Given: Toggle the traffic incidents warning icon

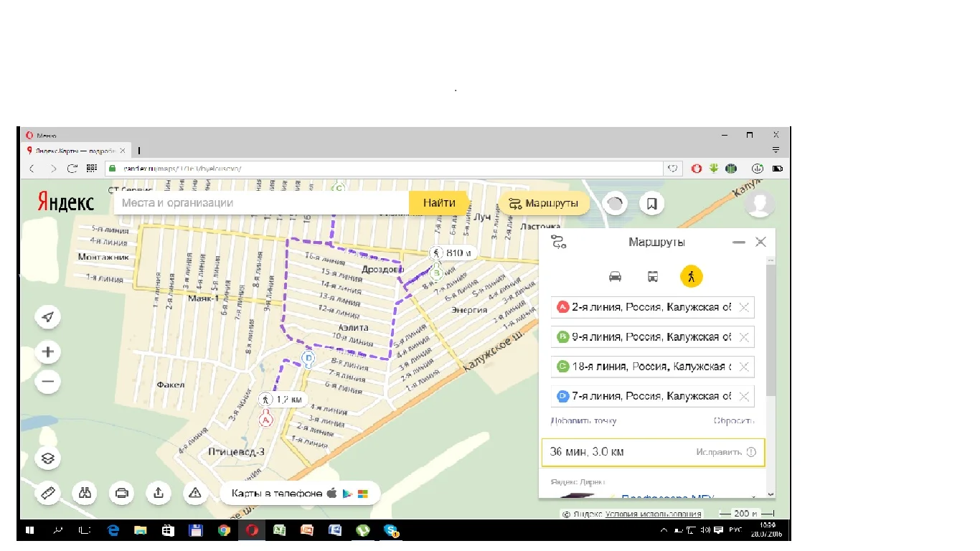Looking at the screenshot, I should pyautogui.click(x=195, y=493).
